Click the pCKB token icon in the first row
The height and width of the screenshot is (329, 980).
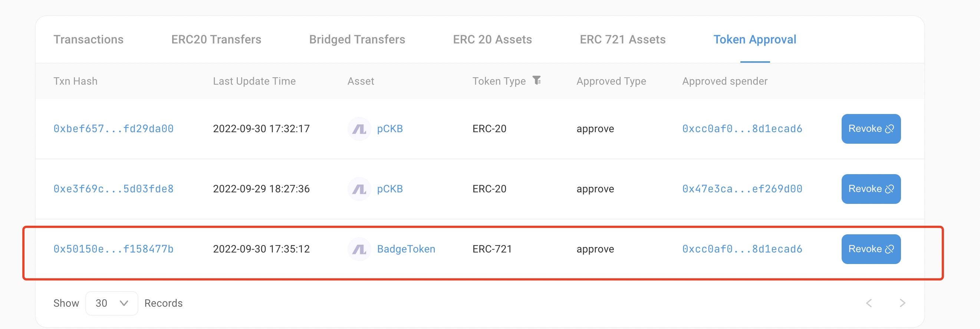[359, 129]
